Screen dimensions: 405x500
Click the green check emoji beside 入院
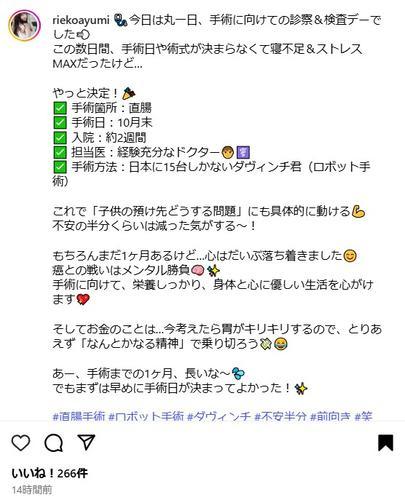click(60, 137)
